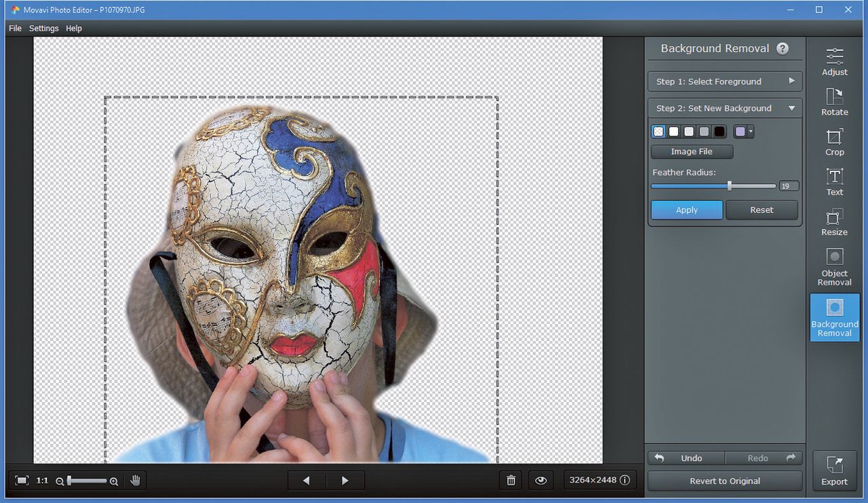Select the black background swatch
Image resolution: width=868 pixels, height=503 pixels.
pyautogui.click(x=719, y=132)
